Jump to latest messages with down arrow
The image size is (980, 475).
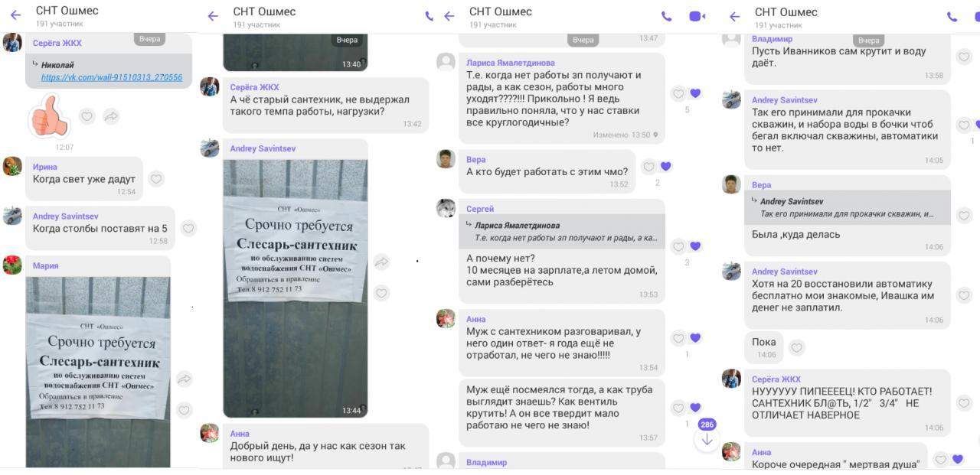coord(707,440)
